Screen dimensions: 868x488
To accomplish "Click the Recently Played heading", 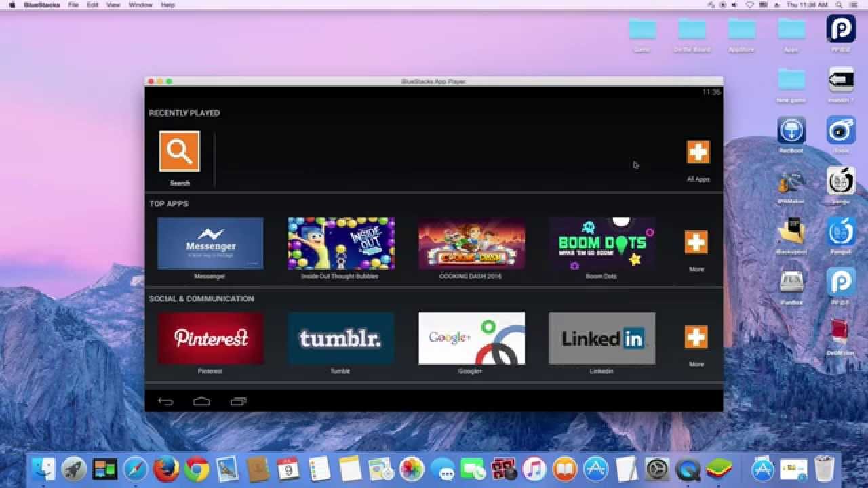I will tap(184, 113).
